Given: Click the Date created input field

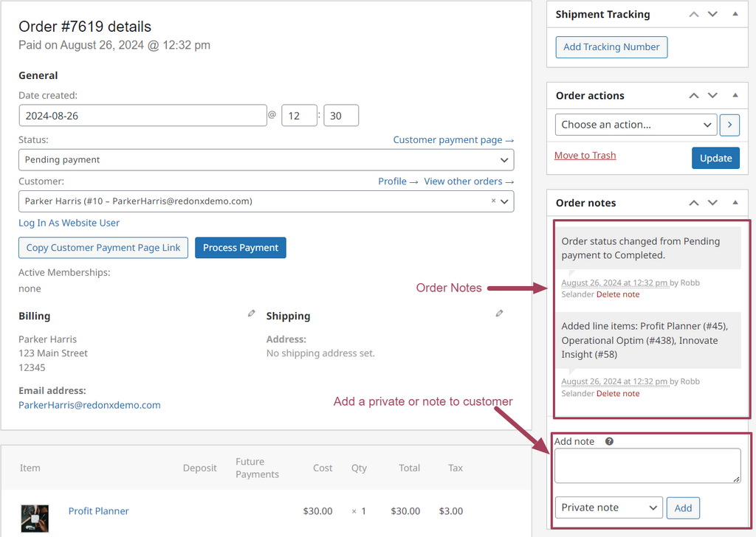Looking at the screenshot, I should click(x=142, y=116).
